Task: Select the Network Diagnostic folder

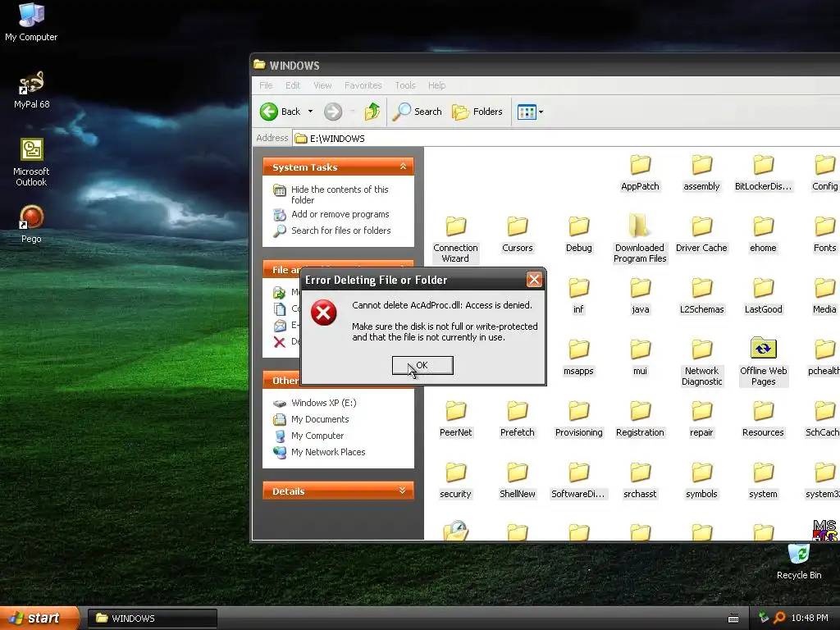Action: 701,363
